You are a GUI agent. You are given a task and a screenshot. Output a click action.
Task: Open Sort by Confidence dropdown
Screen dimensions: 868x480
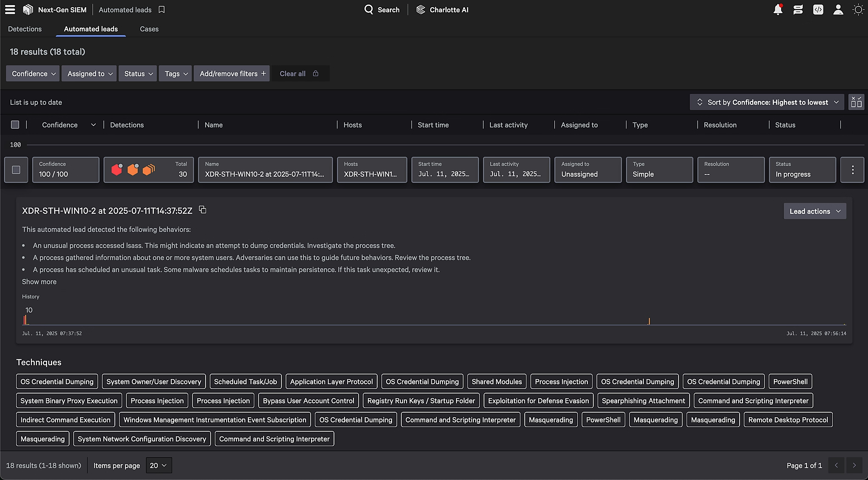click(x=767, y=102)
